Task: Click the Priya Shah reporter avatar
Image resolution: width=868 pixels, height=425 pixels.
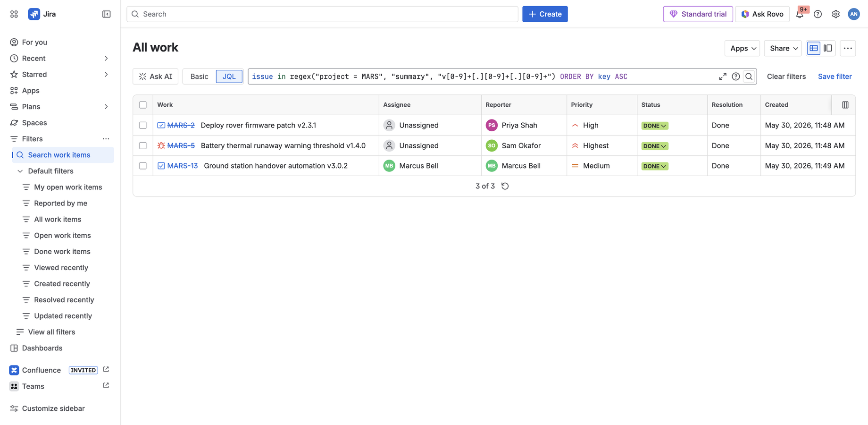Action: pyautogui.click(x=492, y=125)
